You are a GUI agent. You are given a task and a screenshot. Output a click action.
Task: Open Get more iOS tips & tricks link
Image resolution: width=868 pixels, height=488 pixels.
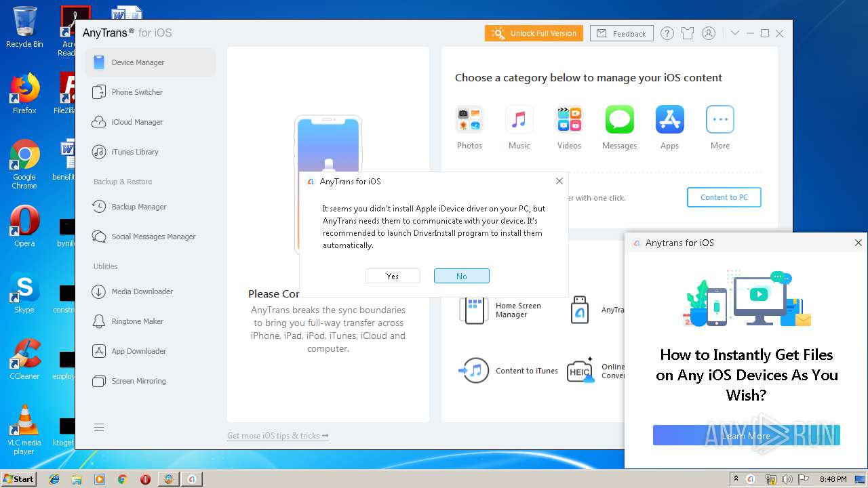pyautogui.click(x=278, y=436)
